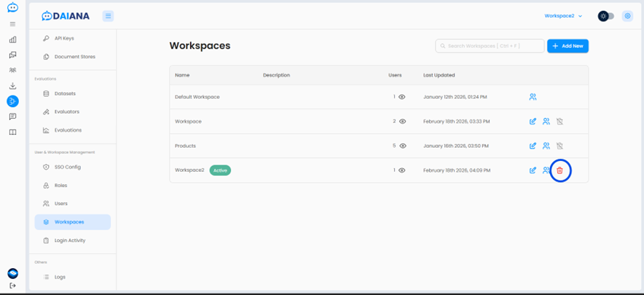View users via eye icon for Products

click(402, 146)
